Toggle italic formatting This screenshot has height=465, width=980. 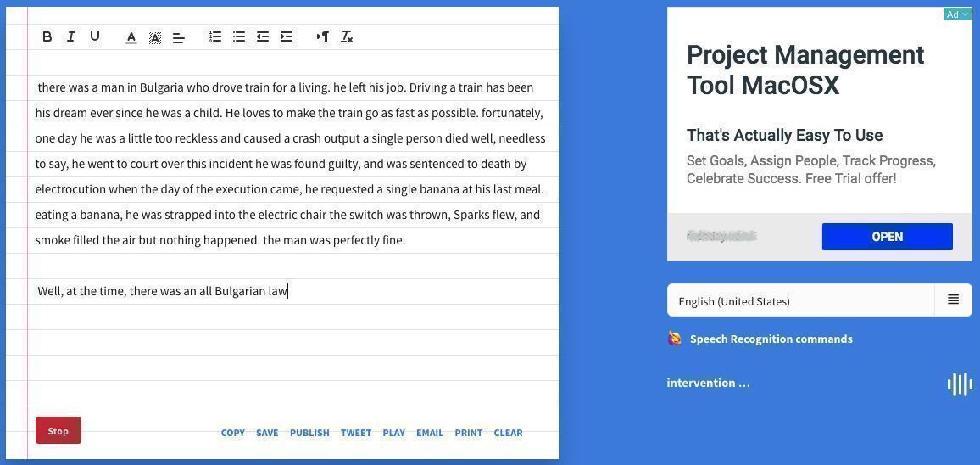[x=71, y=36]
